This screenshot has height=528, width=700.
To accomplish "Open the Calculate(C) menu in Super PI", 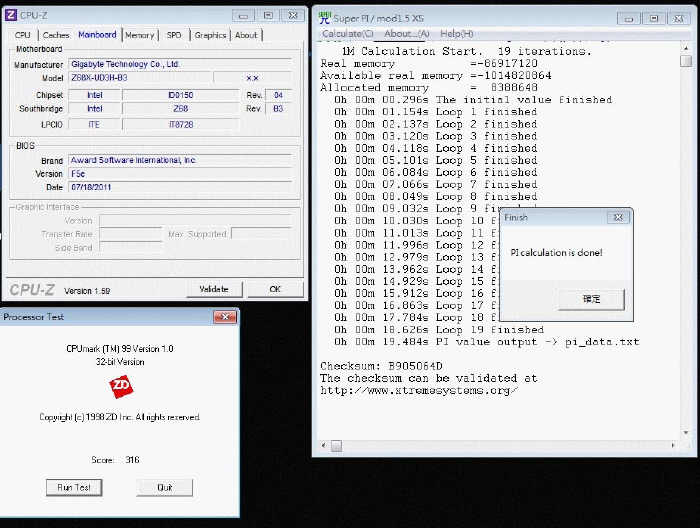I will point(348,33).
